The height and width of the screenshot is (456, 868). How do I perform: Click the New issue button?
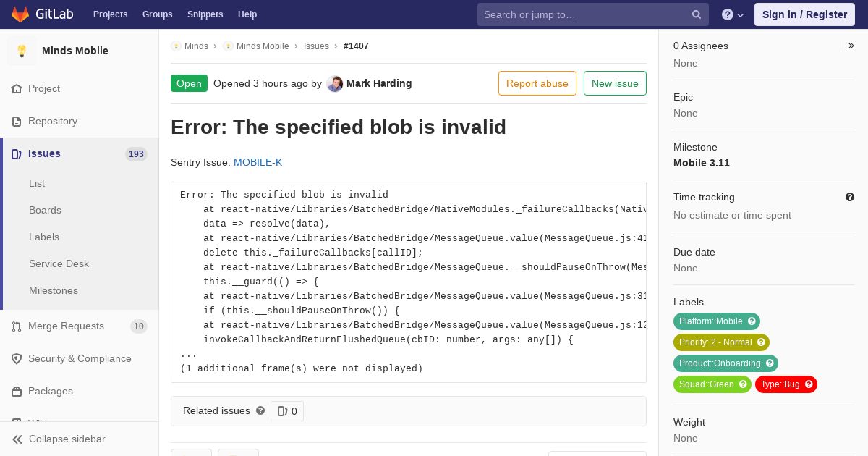(x=615, y=83)
